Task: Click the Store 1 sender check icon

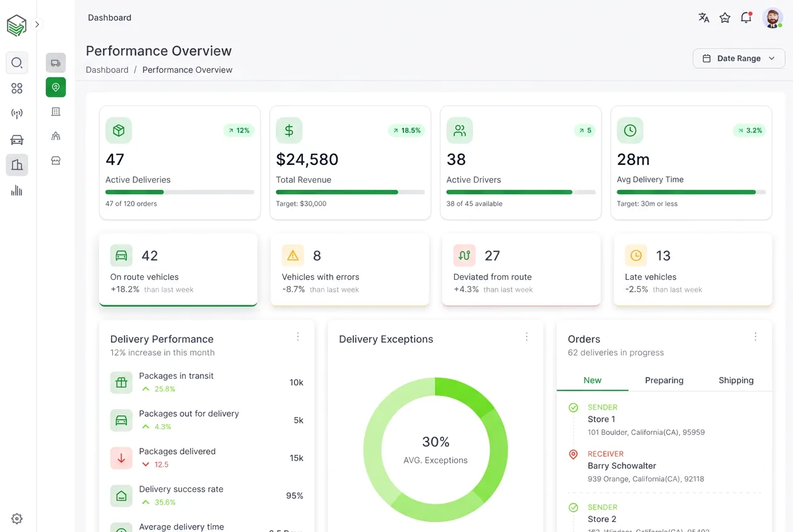Action: pyautogui.click(x=573, y=408)
